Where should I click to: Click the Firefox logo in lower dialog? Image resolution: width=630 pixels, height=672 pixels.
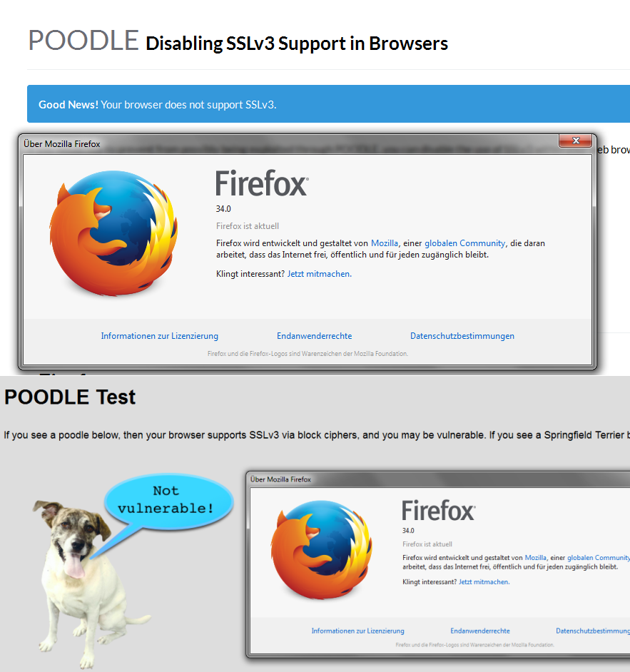pyautogui.click(x=322, y=550)
